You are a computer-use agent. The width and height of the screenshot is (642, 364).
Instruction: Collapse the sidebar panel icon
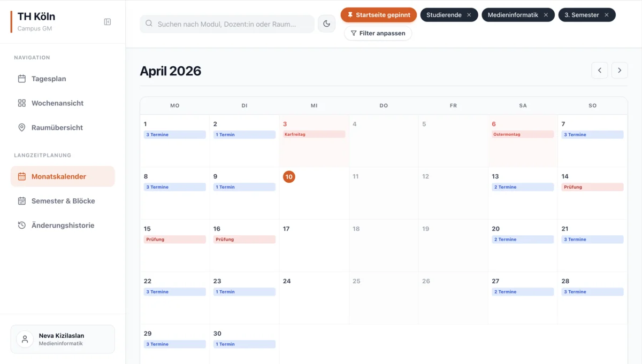point(108,22)
